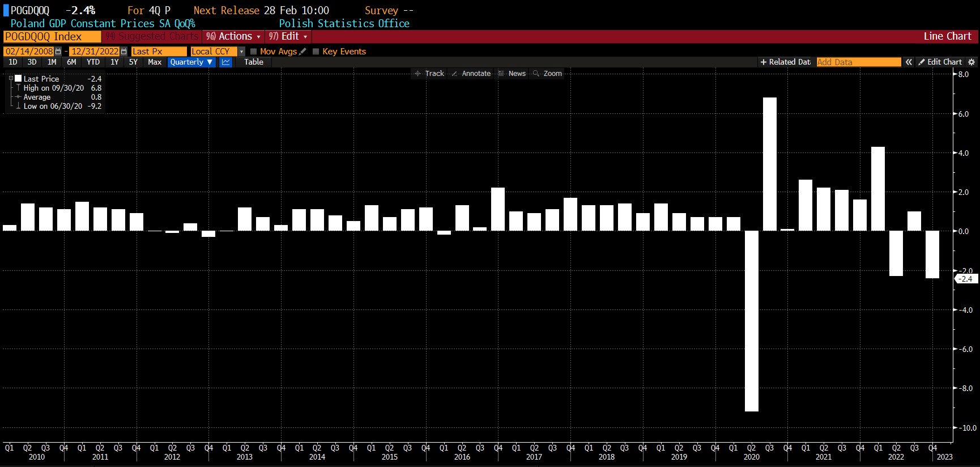
Task: Open chart settings gear
Action: pyautogui.click(x=972, y=62)
